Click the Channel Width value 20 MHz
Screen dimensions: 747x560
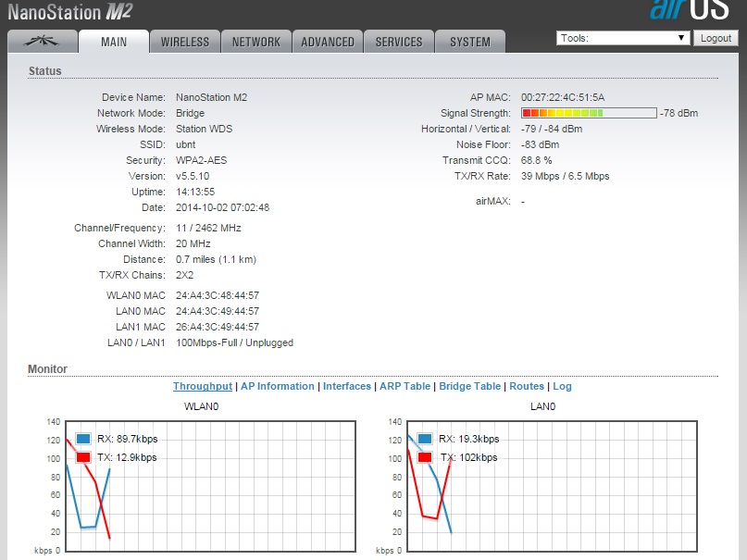point(193,243)
